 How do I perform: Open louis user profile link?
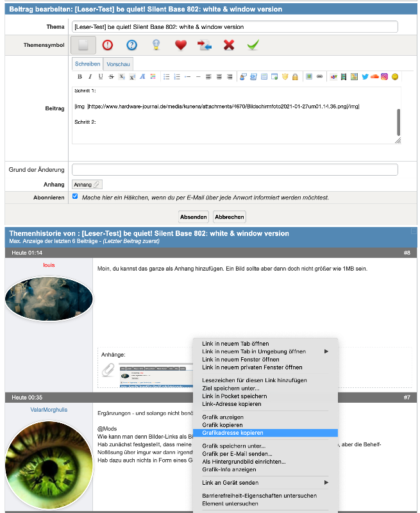click(49, 265)
